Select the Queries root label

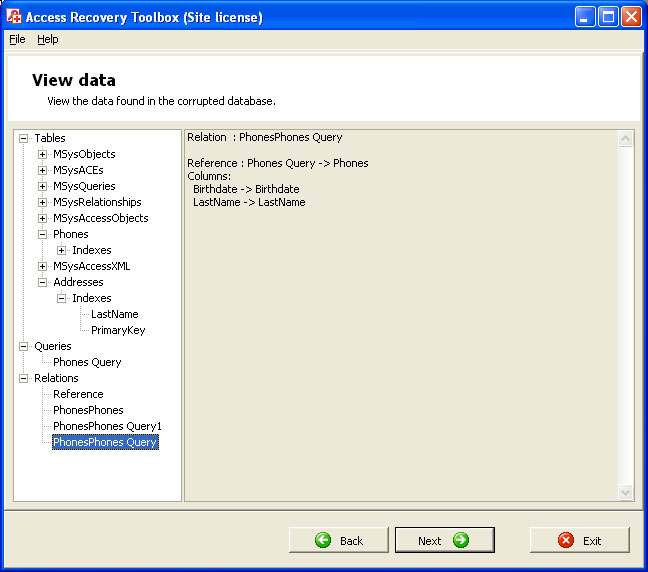(52, 346)
